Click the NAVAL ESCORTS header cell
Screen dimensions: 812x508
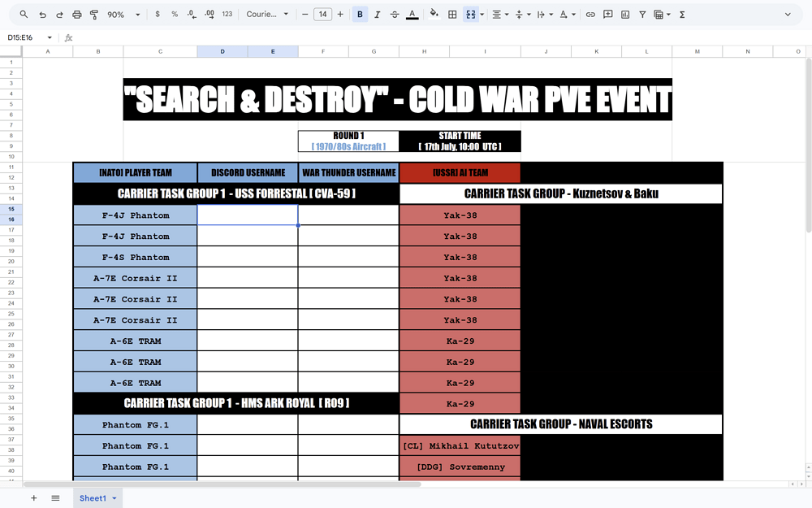(x=561, y=424)
